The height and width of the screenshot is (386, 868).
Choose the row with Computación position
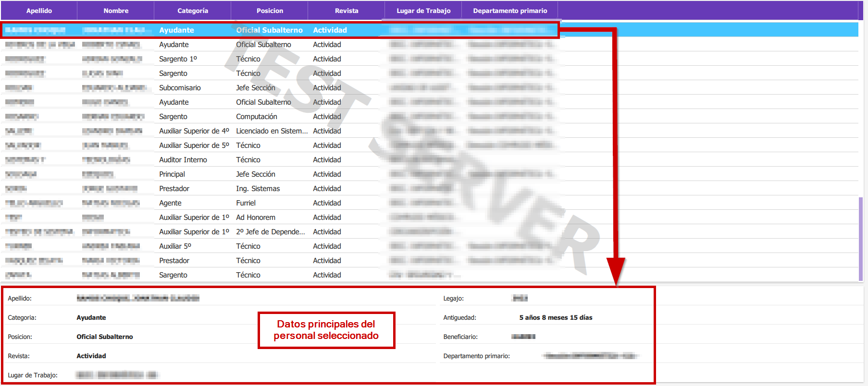[256, 117]
